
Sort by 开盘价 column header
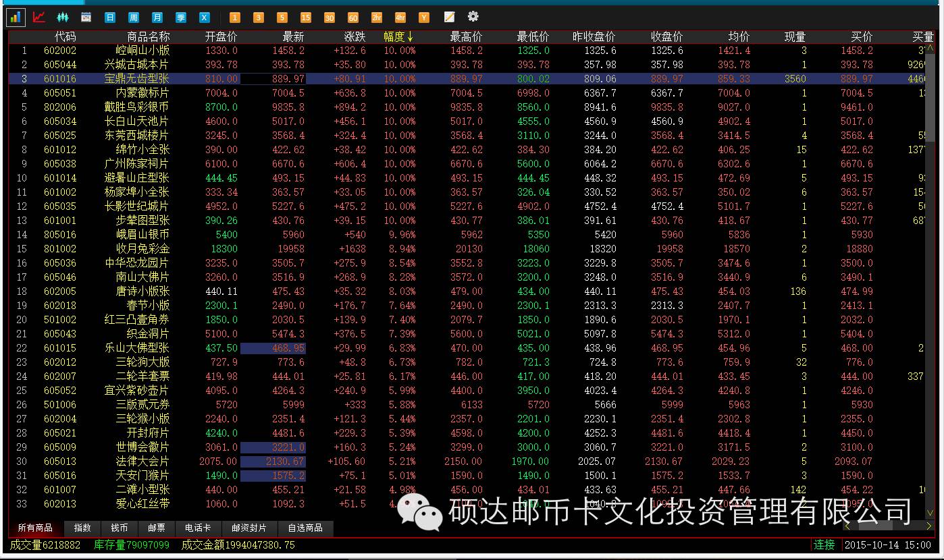click(221, 36)
